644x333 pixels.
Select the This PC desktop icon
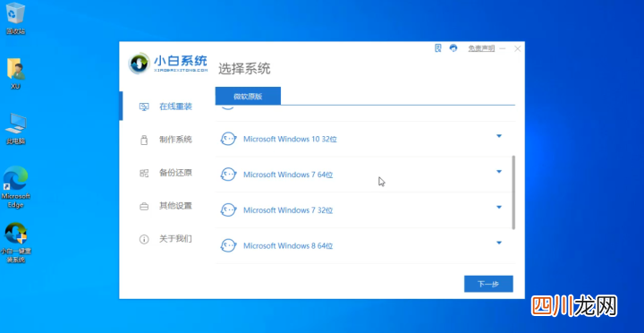click(15, 128)
